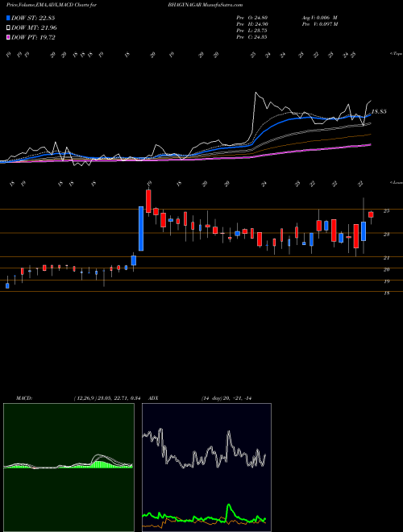Click the MACD '(12,26,9) 23.05, 22.71, 0.34' values
The height and width of the screenshot is (532, 403).
(x=106, y=397)
